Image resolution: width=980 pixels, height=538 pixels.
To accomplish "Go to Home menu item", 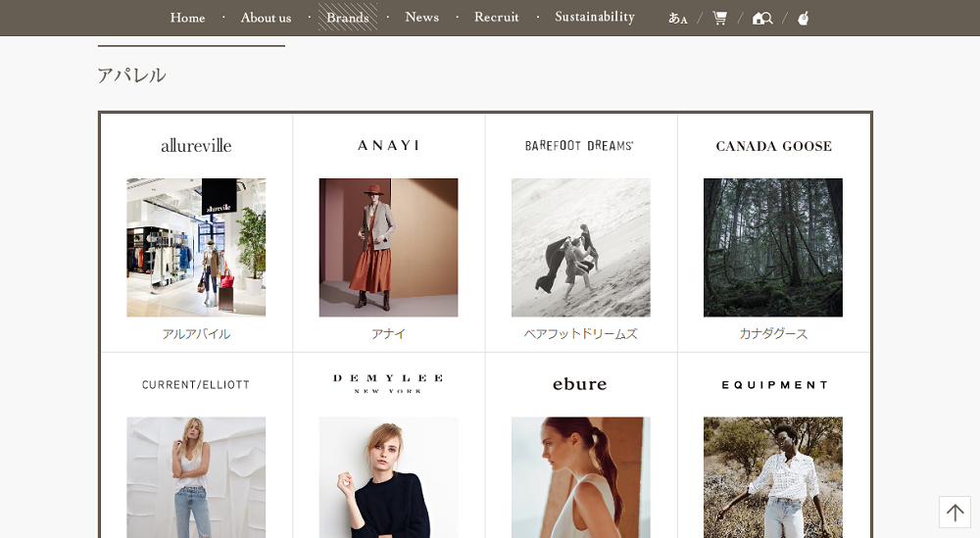I will (x=187, y=18).
